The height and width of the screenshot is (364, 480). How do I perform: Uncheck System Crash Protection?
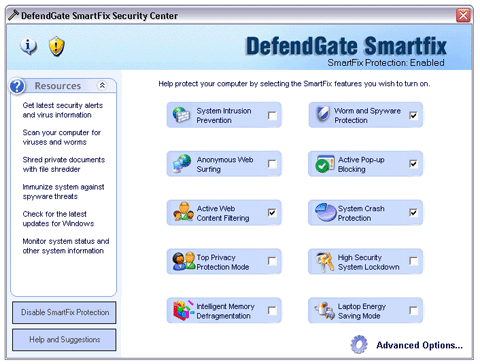click(x=413, y=212)
